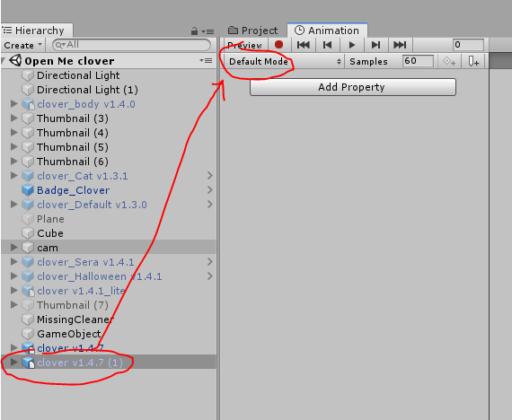Click the prefab icon of Badge_Clover
The width and height of the screenshot is (512, 420).
28,190
